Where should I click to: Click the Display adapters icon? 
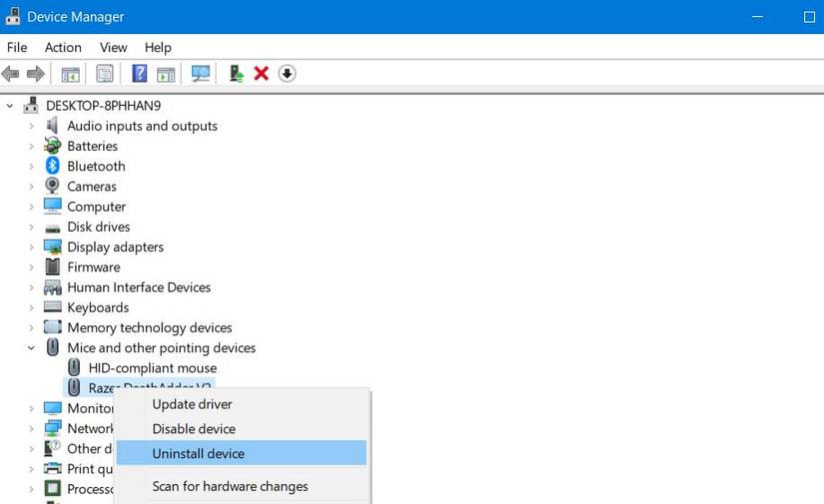click(53, 247)
